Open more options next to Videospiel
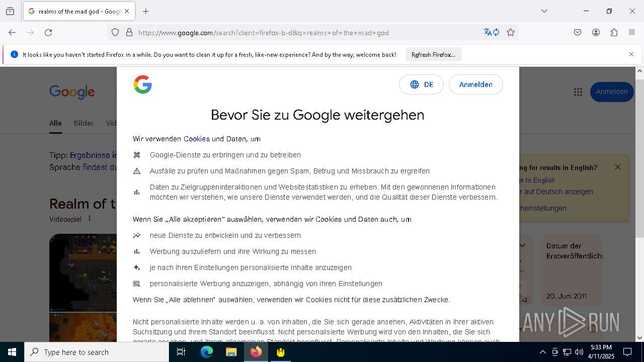This screenshot has height=362, width=644. point(90,219)
